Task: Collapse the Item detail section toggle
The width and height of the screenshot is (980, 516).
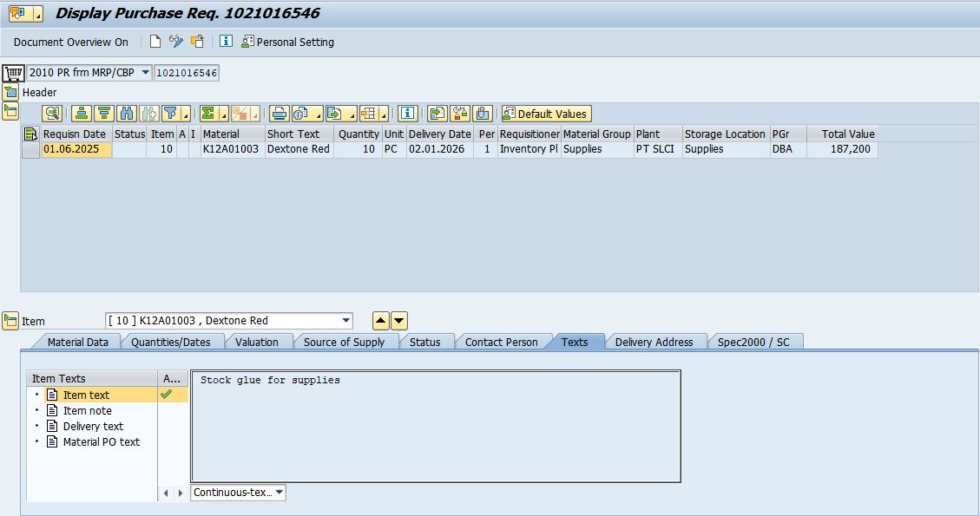Action: 10,321
